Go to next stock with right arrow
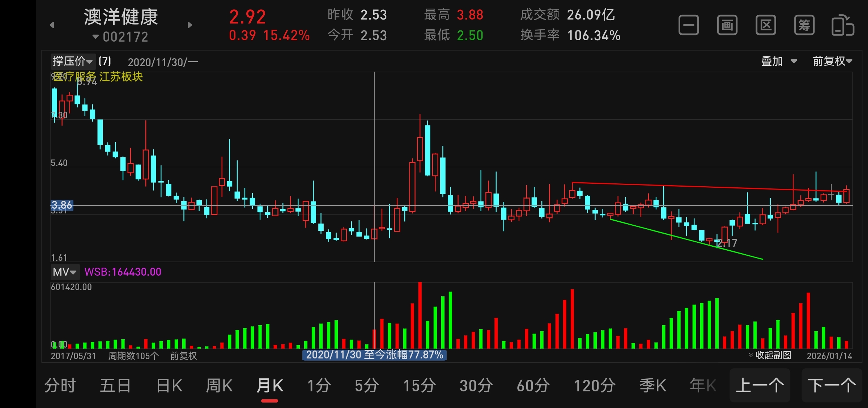 coord(190,25)
